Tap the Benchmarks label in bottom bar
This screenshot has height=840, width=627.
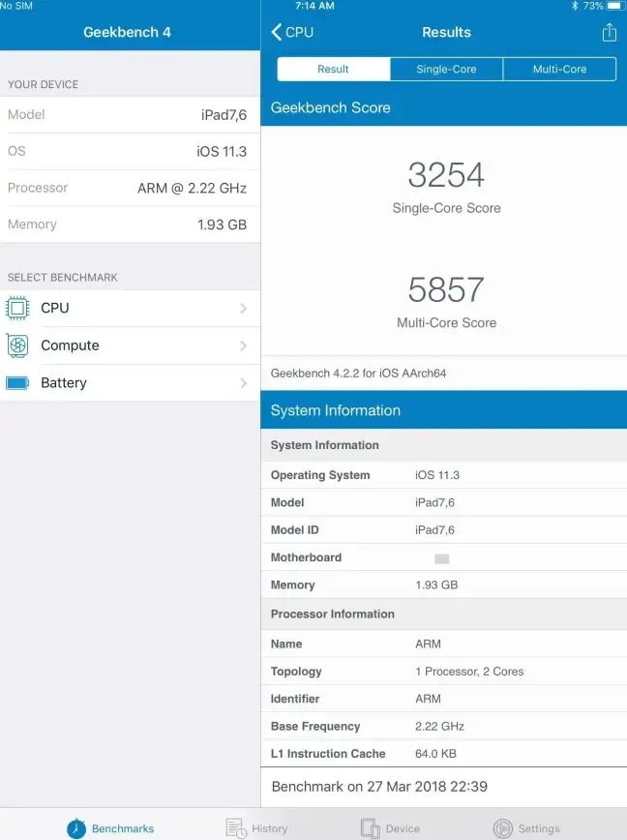coord(123,828)
